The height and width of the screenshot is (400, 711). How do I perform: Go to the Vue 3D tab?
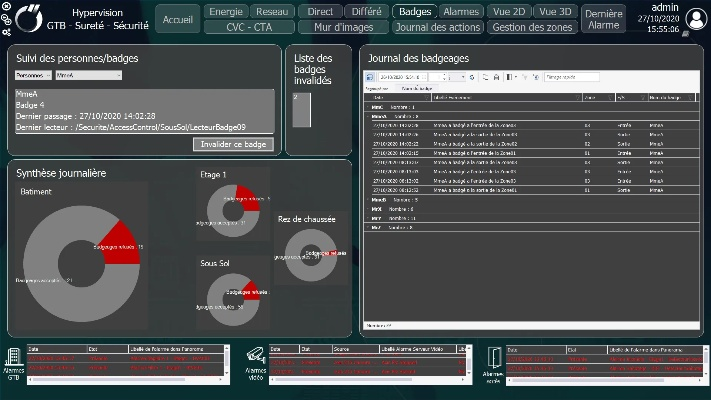tap(554, 11)
